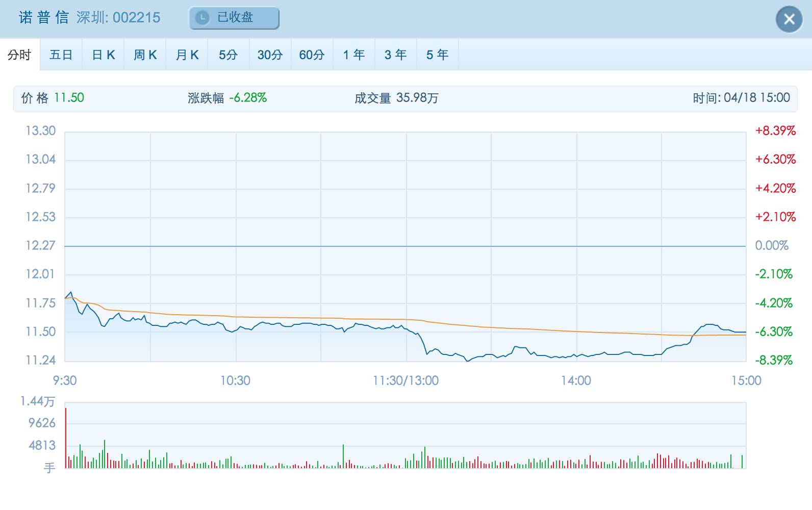Viewport: 812px width, 510px height.
Task: Open the 日K daily candlestick tab
Action: pyautogui.click(x=104, y=55)
